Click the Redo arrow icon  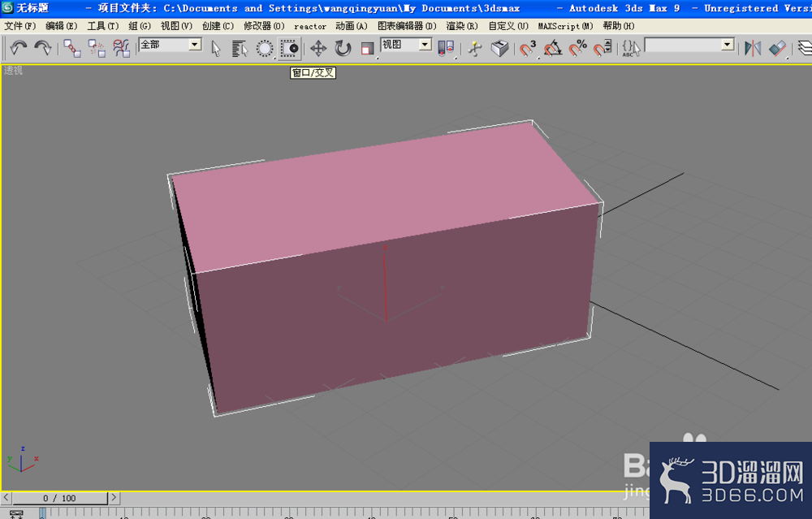click(x=42, y=48)
